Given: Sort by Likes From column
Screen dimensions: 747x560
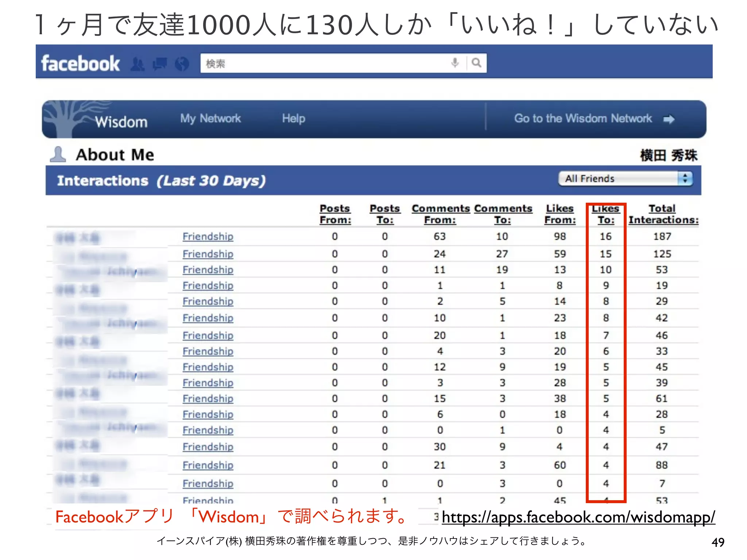Looking at the screenshot, I should click(560, 214).
